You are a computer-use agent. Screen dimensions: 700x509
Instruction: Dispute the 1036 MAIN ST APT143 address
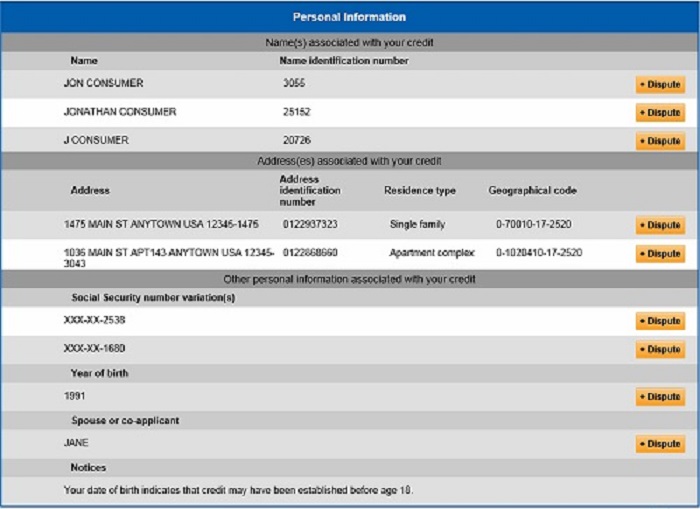(x=660, y=254)
